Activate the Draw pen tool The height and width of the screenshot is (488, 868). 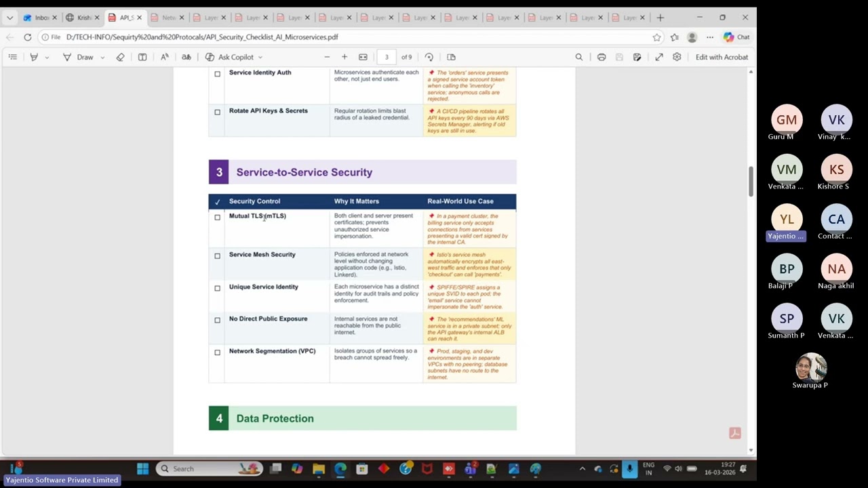67,57
